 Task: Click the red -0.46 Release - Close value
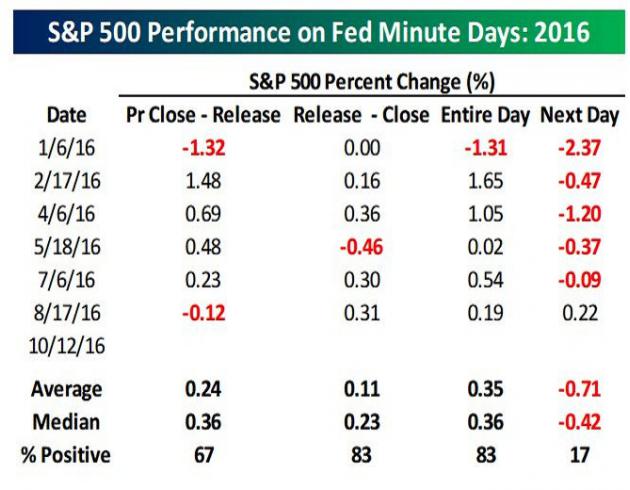point(361,246)
